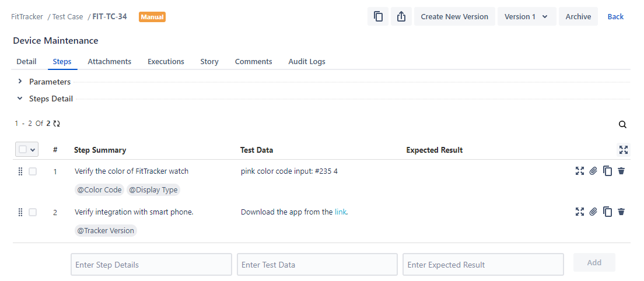Duplicate step 2 with the copy icon
This screenshot has width=644, height=281.
point(607,212)
